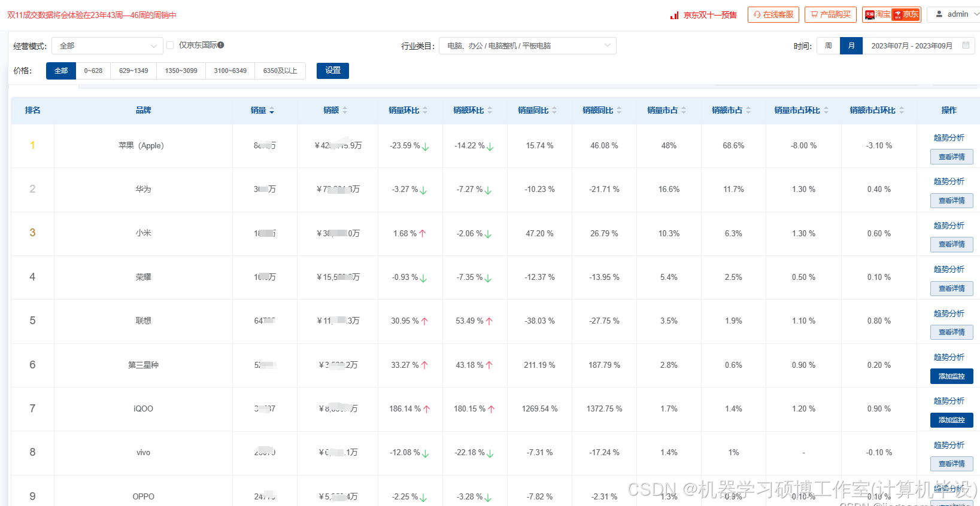
Task: Open 趋势分析 for 苹果 (Apple)
Action: pyautogui.click(x=949, y=138)
